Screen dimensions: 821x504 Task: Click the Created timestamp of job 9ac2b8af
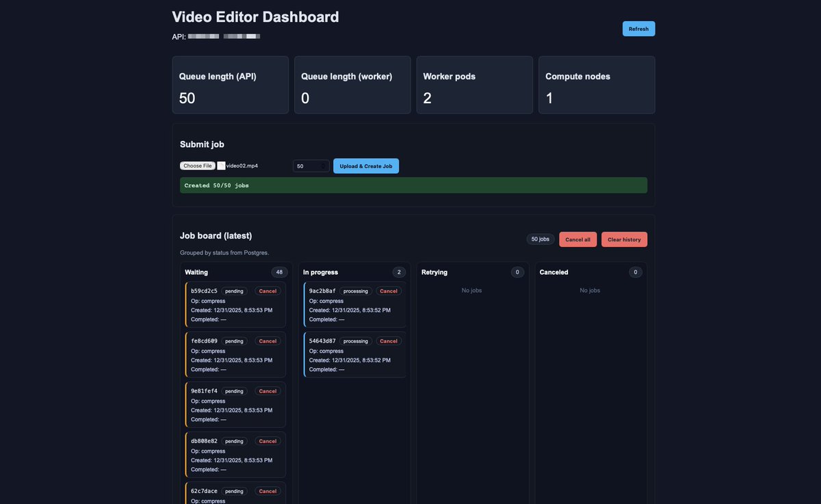coord(350,310)
